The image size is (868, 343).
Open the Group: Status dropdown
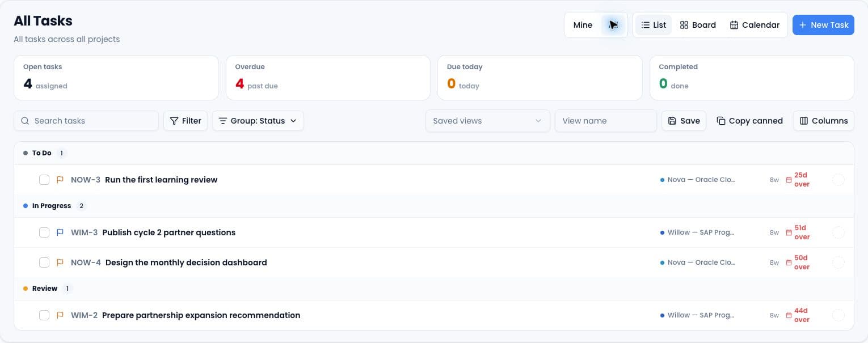pos(258,121)
